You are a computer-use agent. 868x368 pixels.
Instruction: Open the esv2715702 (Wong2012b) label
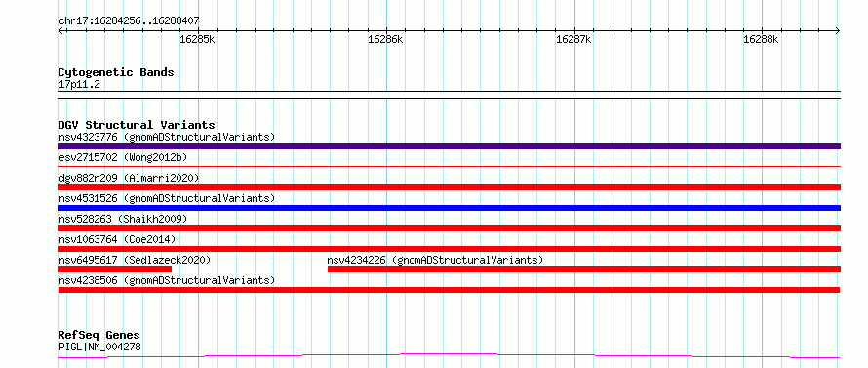pyautogui.click(x=123, y=157)
